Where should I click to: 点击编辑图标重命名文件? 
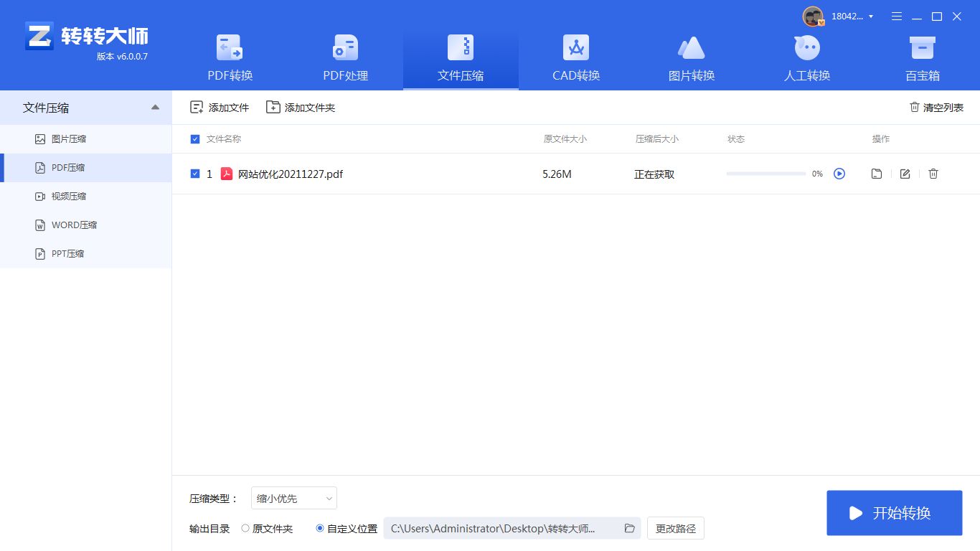coord(905,174)
